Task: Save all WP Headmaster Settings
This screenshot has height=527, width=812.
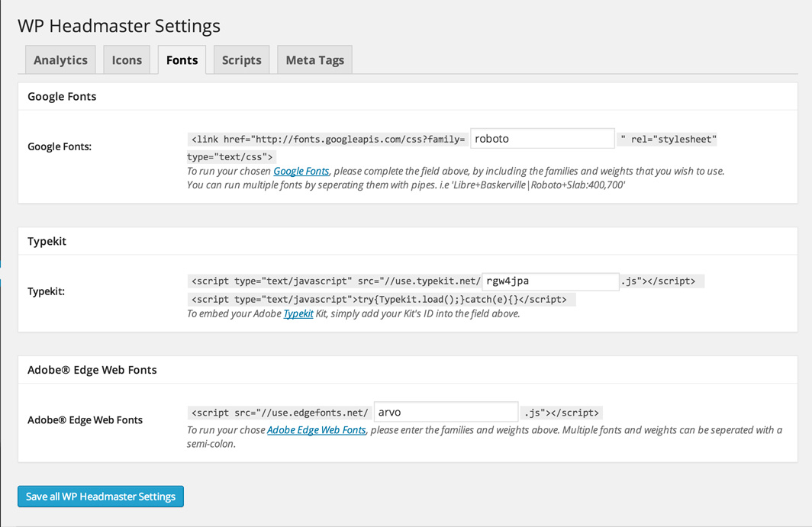Action: tap(101, 496)
